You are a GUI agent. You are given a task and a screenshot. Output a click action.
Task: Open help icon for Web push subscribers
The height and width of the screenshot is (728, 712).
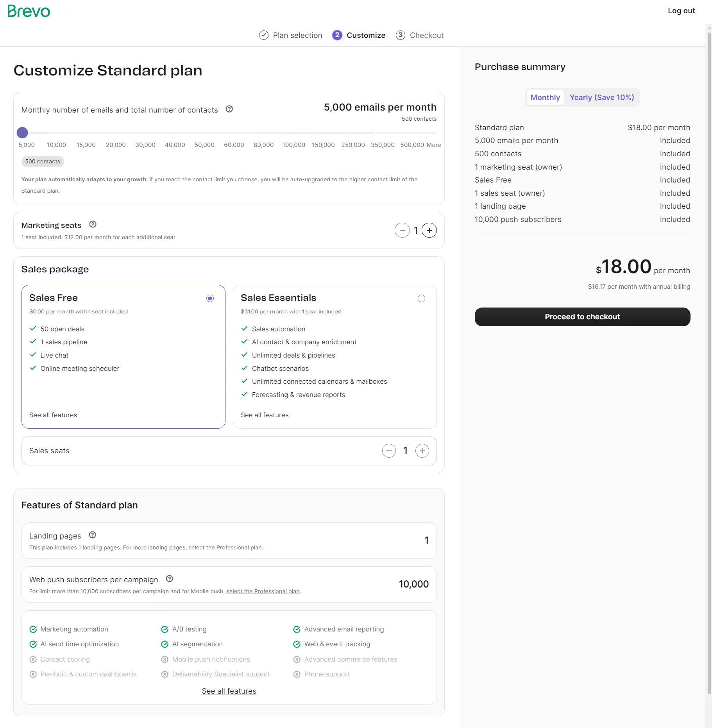click(170, 579)
